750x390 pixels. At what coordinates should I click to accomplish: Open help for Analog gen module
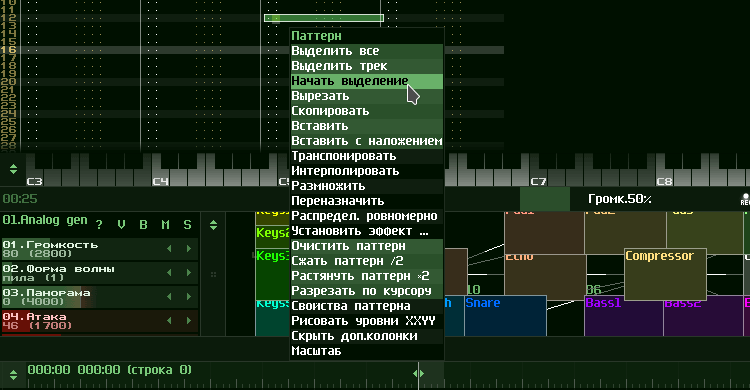(x=99, y=225)
